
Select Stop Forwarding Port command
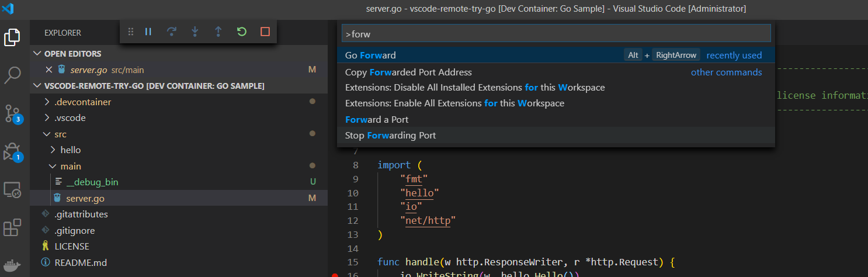pos(555,135)
